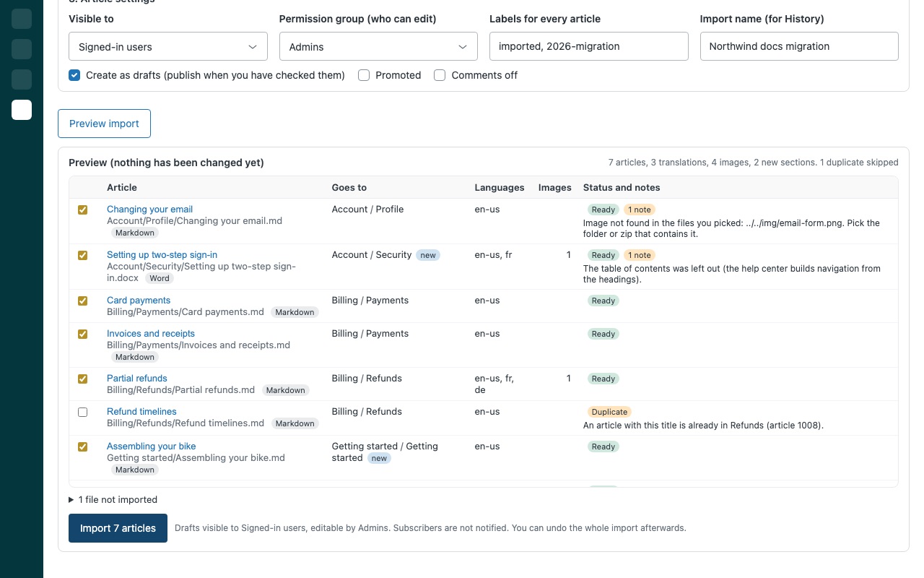Screen dimensions: 924x578
Task: Open the Setting up two-step sign-in link
Action: tap(162, 254)
